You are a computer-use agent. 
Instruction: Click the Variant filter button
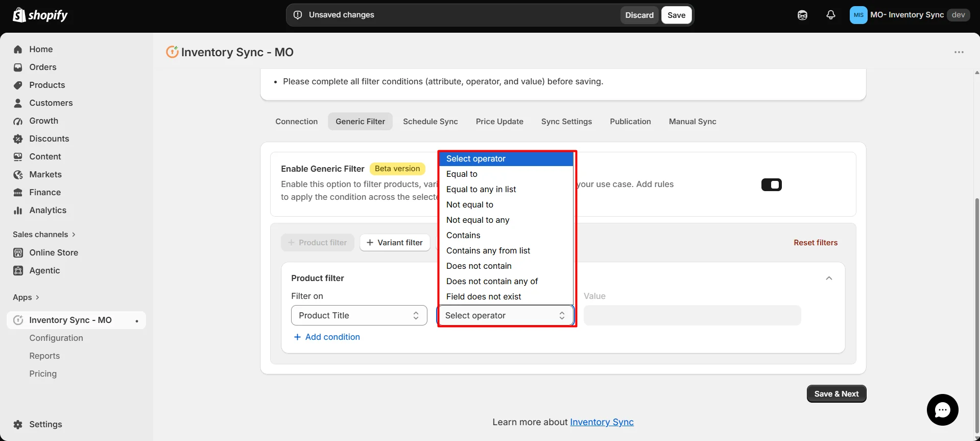[395, 242]
